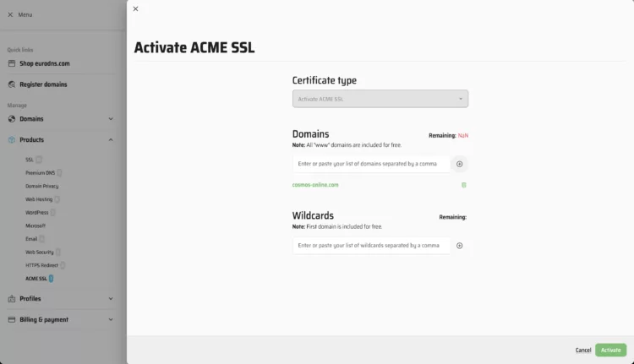Click the Register domains search icon

[12, 84]
